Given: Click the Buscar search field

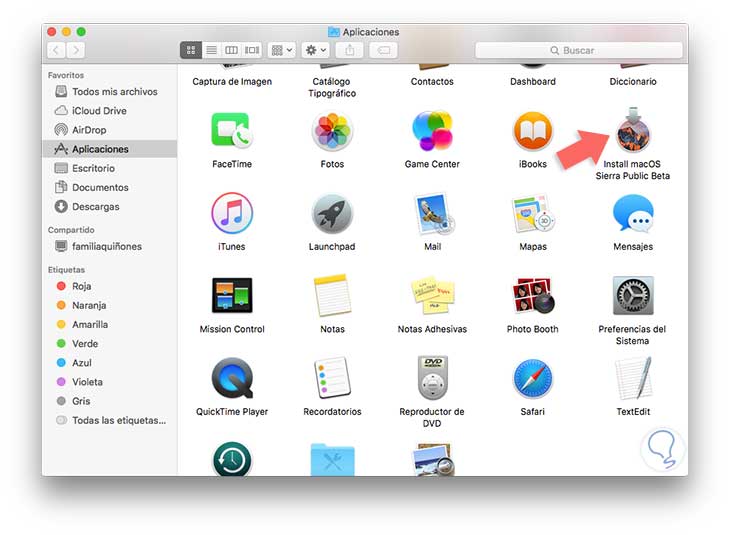Looking at the screenshot, I should click(x=579, y=50).
